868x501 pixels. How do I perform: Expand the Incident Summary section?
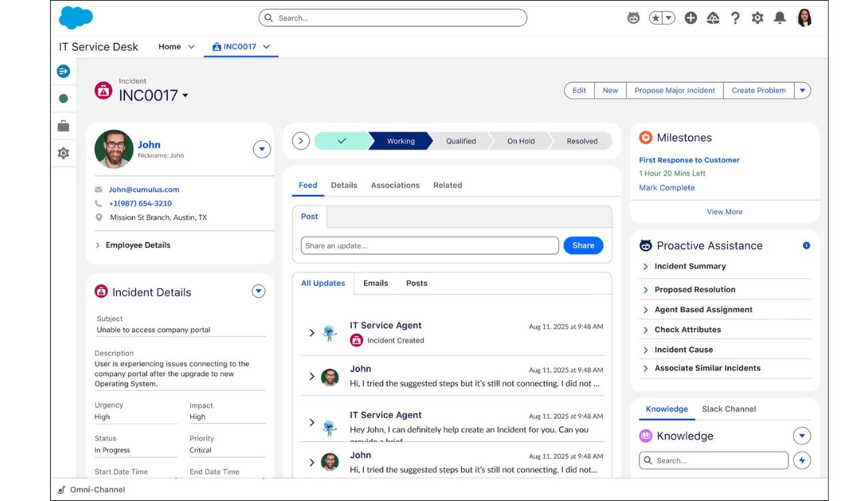click(690, 266)
